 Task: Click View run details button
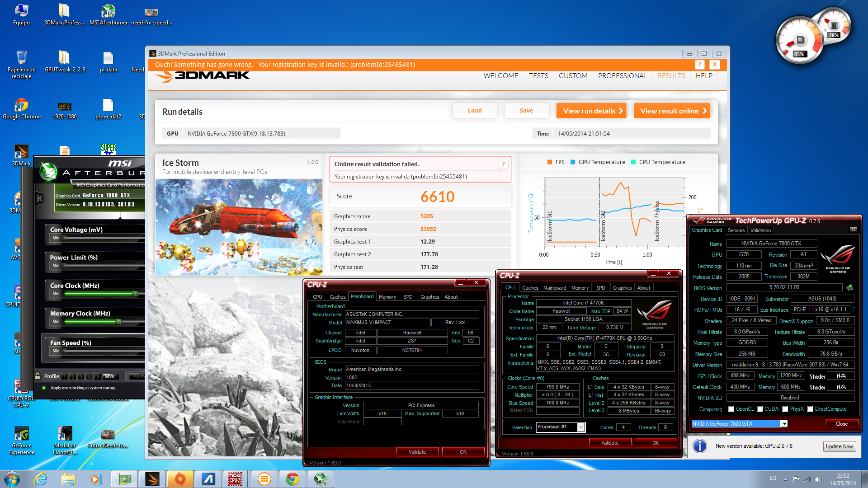591,111
